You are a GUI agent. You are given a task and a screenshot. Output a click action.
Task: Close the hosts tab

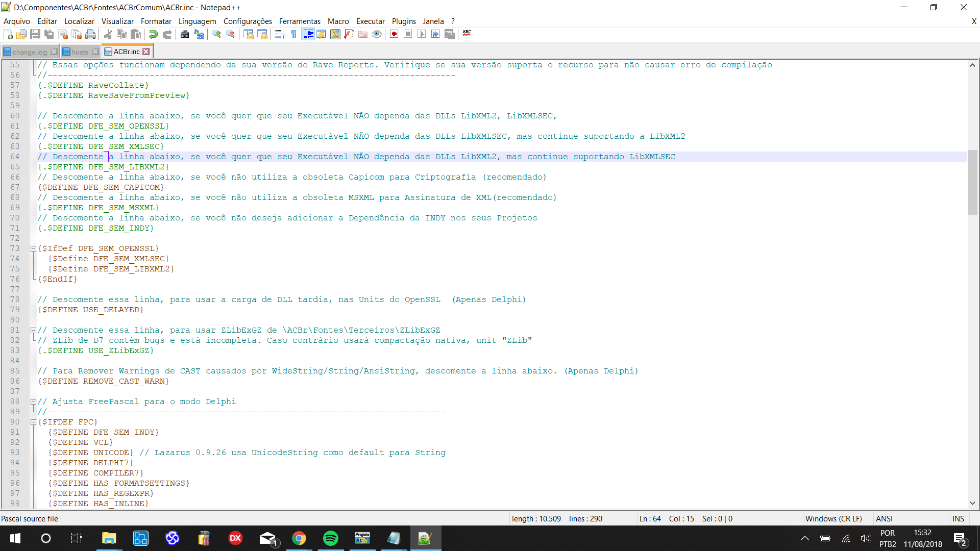95,52
